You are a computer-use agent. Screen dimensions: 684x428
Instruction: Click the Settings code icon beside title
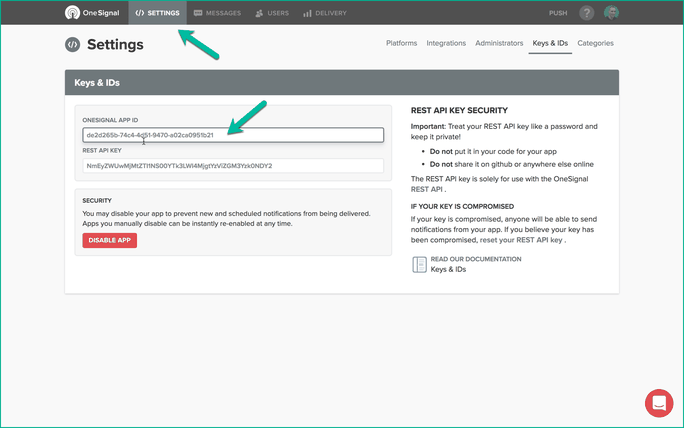(x=72, y=45)
